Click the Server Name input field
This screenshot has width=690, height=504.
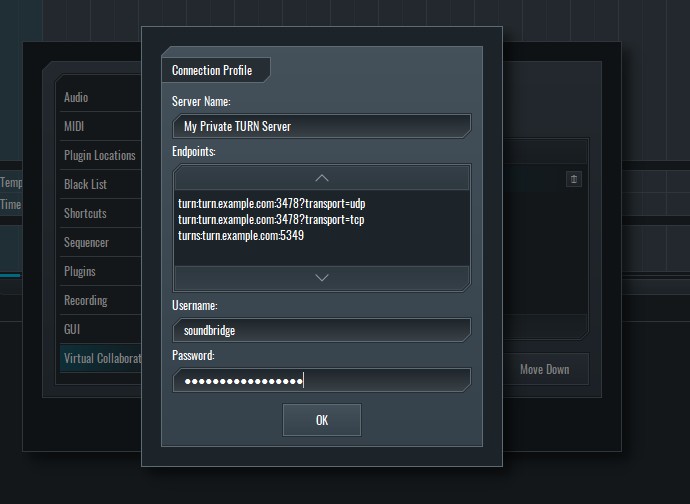(x=322, y=126)
